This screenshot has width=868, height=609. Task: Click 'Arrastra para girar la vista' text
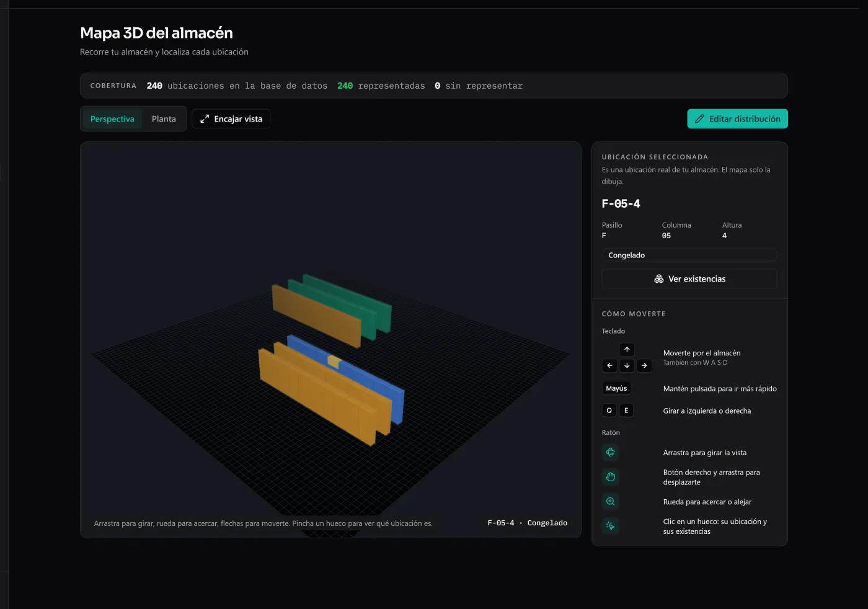(705, 453)
